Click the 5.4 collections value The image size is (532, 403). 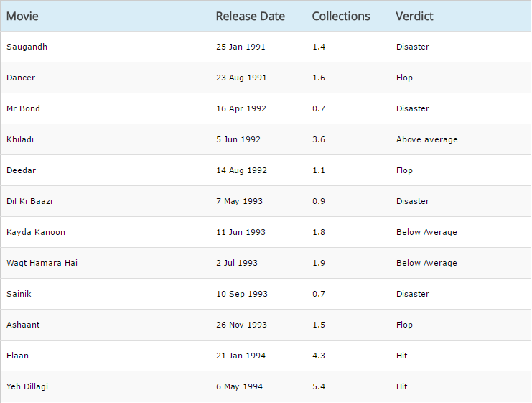pyautogui.click(x=319, y=386)
